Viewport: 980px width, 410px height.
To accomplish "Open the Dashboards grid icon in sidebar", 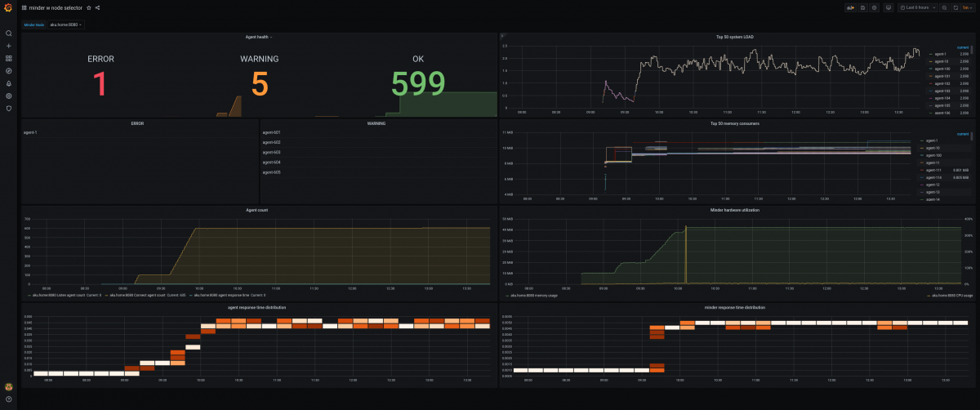I will click(8, 58).
